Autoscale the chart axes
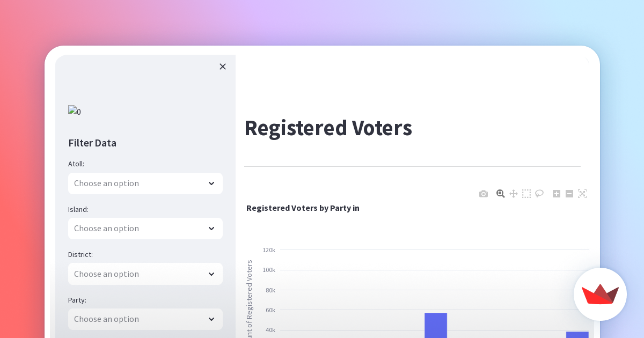The image size is (644, 338). click(x=582, y=194)
